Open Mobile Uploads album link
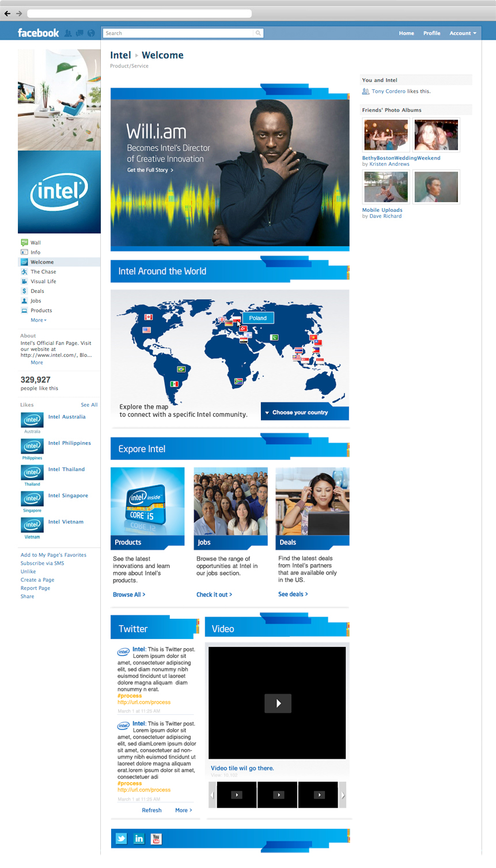Screen dimensions: 496x868 (x=382, y=210)
